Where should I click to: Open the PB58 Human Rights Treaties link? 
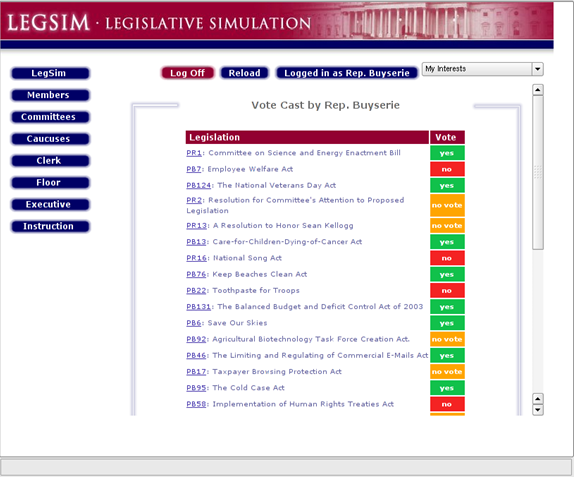[x=196, y=404]
